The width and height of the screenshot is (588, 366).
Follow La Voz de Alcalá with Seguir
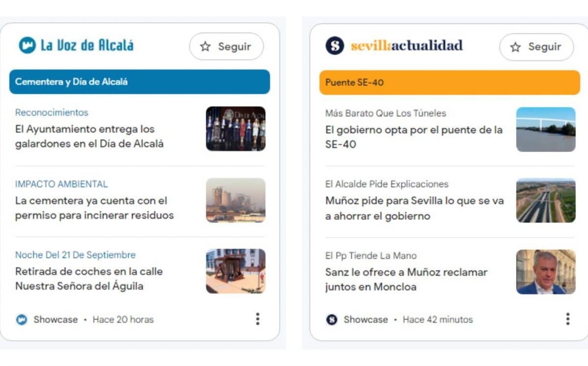click(226, 47)
